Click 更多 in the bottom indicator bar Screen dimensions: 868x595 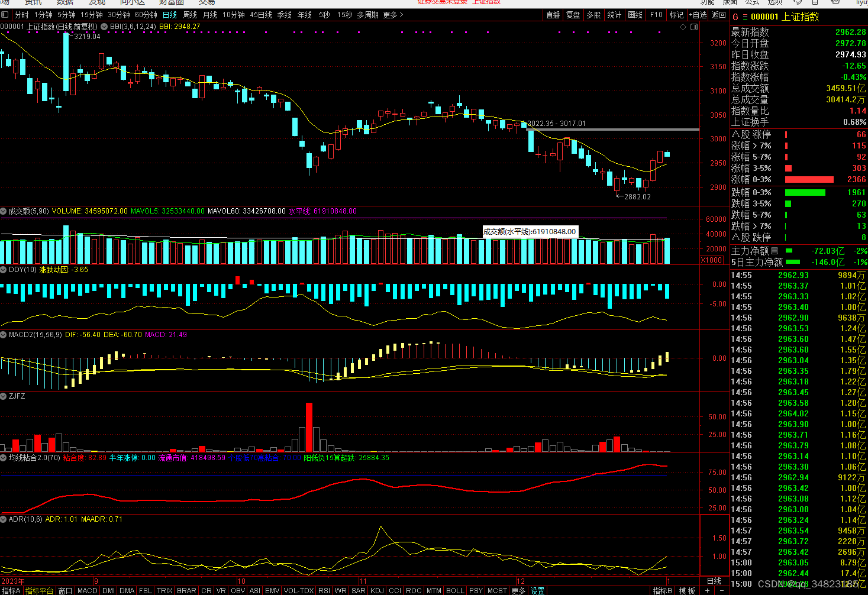point(518,590)
